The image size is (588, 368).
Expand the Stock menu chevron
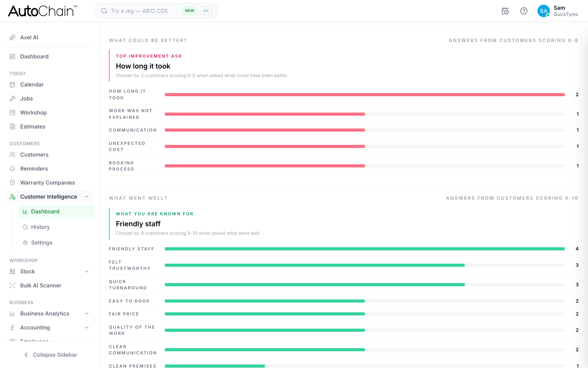pos(87,271)
